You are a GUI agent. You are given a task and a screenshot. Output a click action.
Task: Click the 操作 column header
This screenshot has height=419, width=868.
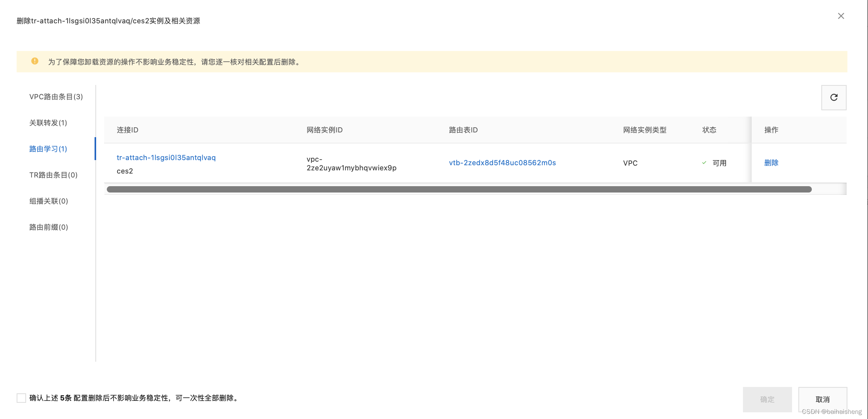tap(771, 130)
